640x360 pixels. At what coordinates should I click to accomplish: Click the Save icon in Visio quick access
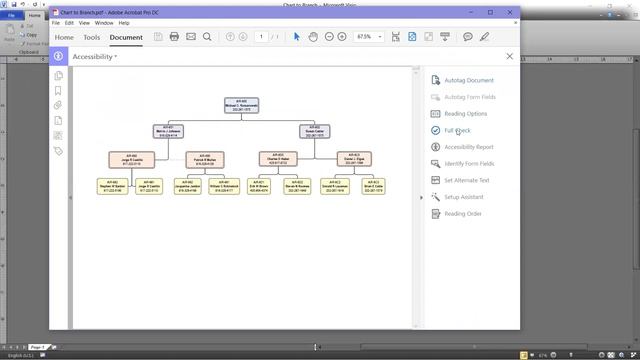click(x=14, y=4)
